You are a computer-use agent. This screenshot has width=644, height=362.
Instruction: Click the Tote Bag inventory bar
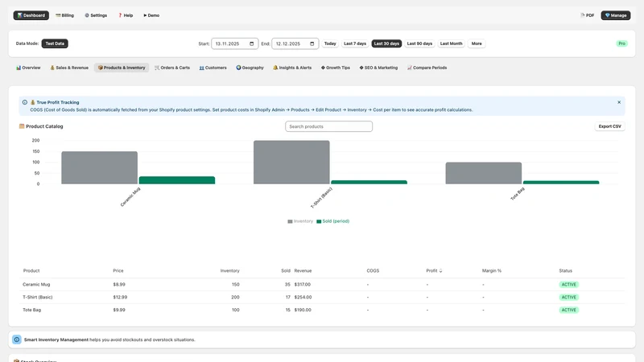pos(484,173)
